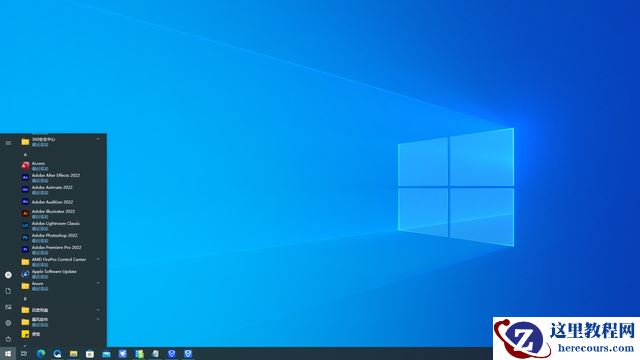Open Task View from the taskbar
The width and height of the screenshot is (640, 360).
tap(24, 353)
